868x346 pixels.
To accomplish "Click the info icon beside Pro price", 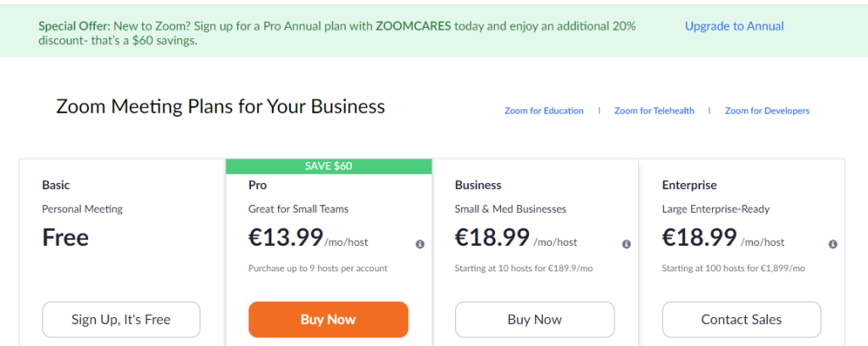I will 420,244.
